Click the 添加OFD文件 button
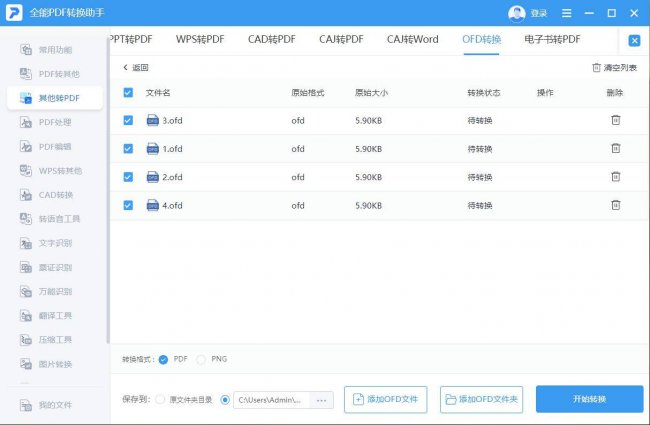Viewport: 650px width, 425px height. pyautogui.click(x=386, y=400)
